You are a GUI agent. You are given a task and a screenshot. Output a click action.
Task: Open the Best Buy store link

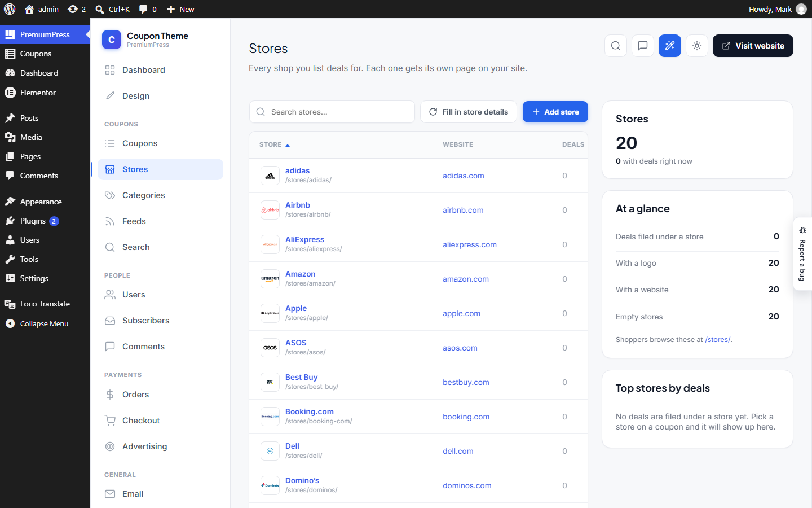tap(302, 377)
